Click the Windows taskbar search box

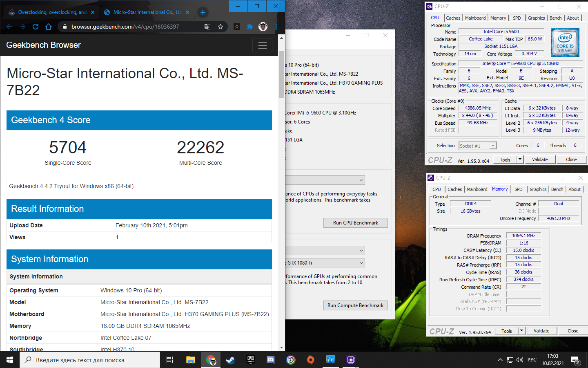point(90,360)
